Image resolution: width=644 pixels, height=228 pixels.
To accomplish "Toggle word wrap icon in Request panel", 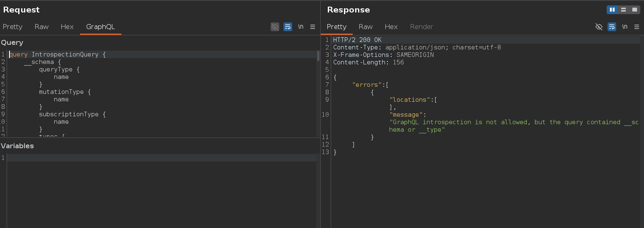I will pos(288,27).
